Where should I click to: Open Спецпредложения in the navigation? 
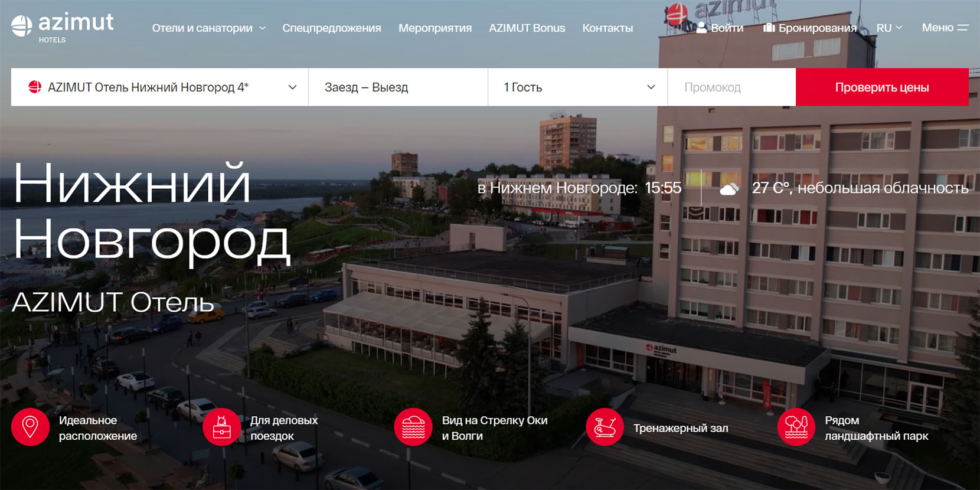pos(331,28)
